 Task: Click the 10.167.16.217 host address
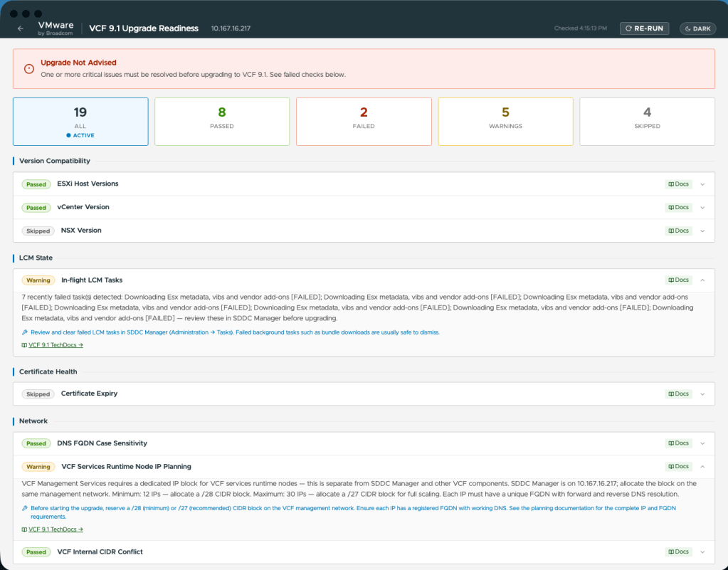pos(231,28)
